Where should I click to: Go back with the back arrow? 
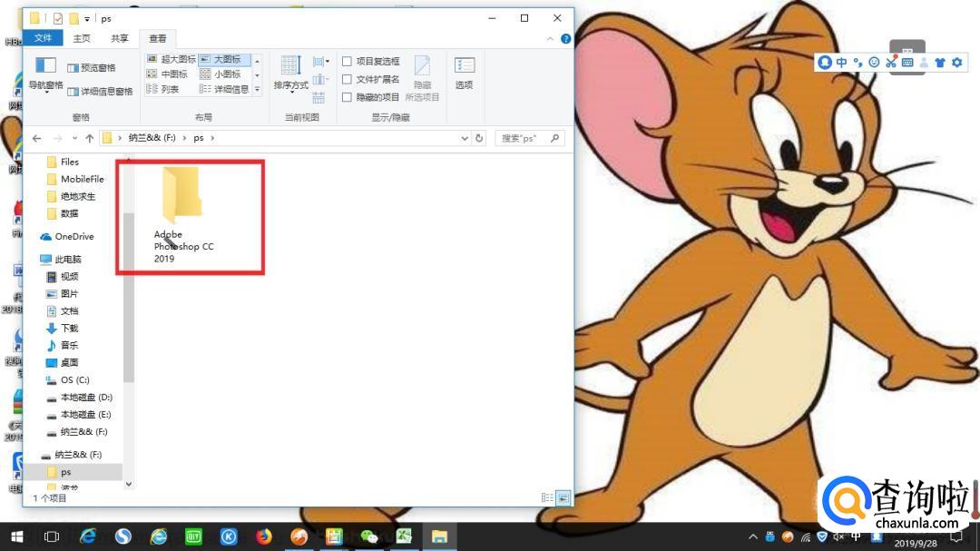tap(37, 138)
